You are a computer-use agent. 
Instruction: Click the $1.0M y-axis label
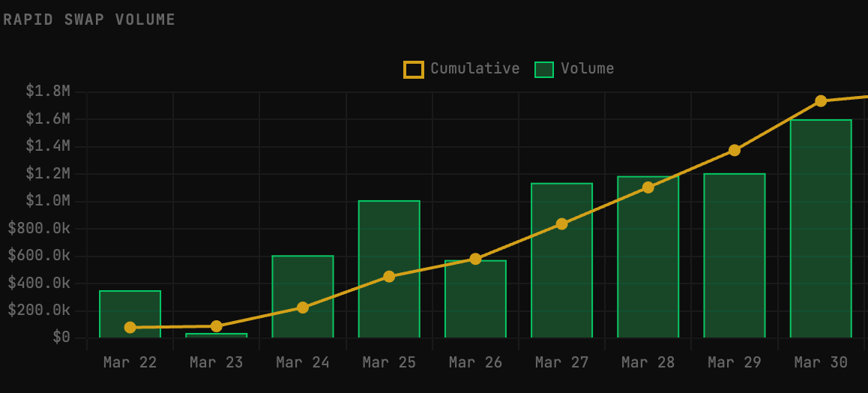click(x=48, y=200)
